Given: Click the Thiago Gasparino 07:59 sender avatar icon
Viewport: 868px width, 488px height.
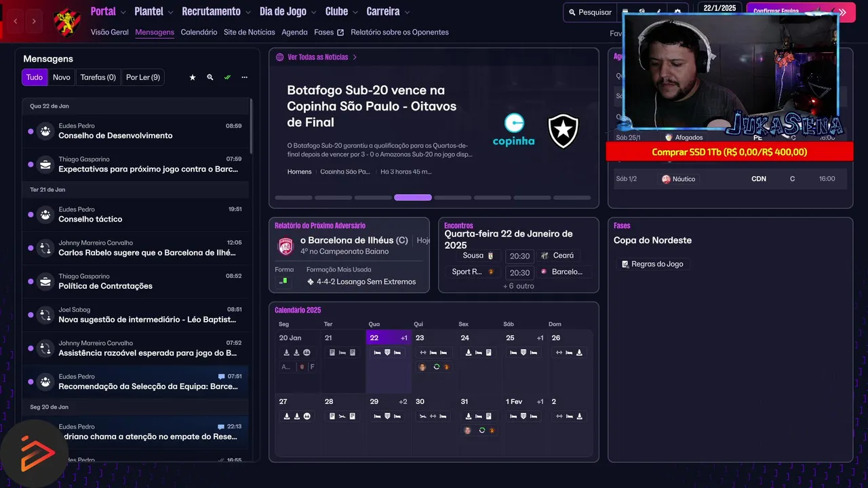Looking at the screenshot, I should pos(45,164).
